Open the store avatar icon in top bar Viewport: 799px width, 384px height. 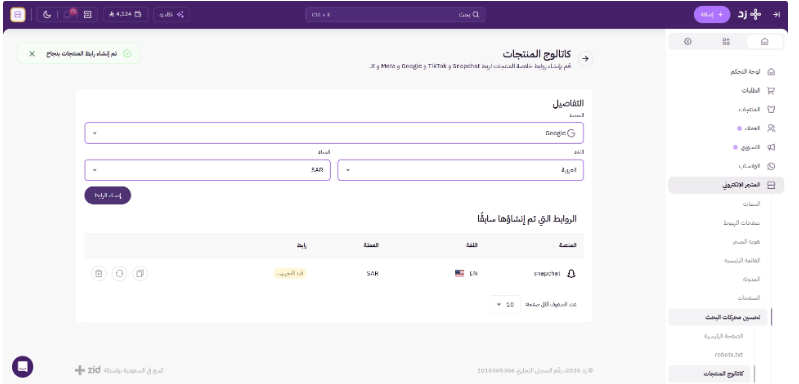tap(18, 15)
